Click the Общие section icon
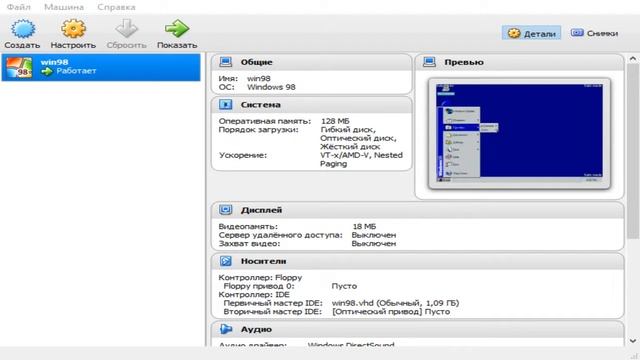The width and height of the screenshot is (640, 360). [x=225, y=62]
